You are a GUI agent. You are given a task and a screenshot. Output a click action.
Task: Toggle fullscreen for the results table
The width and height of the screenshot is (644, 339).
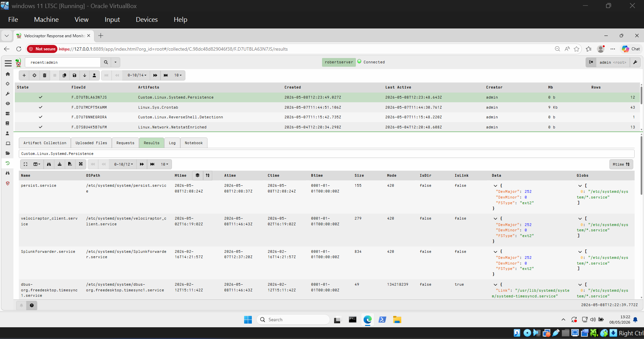coord(26,164)
